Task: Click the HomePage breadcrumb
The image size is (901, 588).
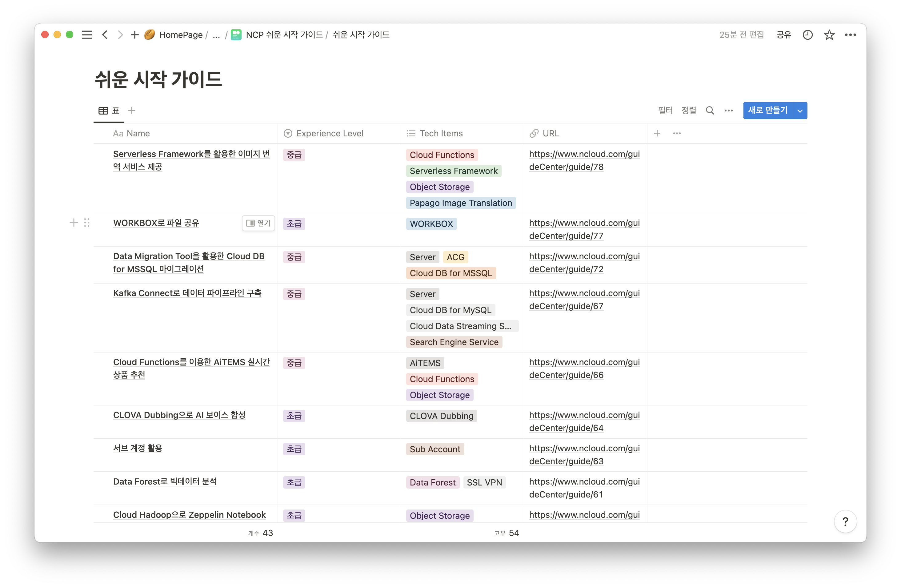Action: pyautogui.click(x=181, y=35)
